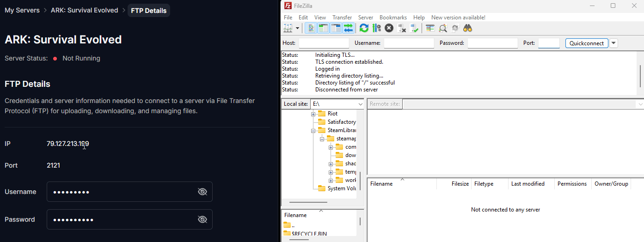This screenshot has width=644, height=242.
Task: Refresh file and folder lists
Action: coord(364,28)
